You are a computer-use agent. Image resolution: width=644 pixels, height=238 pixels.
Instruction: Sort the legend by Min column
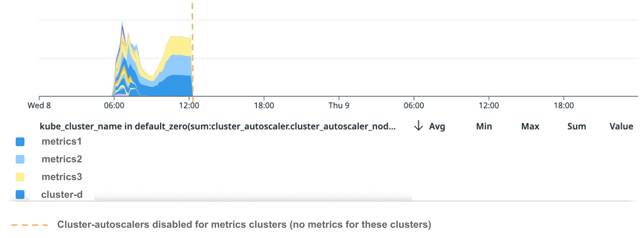(x=484, y=126)
